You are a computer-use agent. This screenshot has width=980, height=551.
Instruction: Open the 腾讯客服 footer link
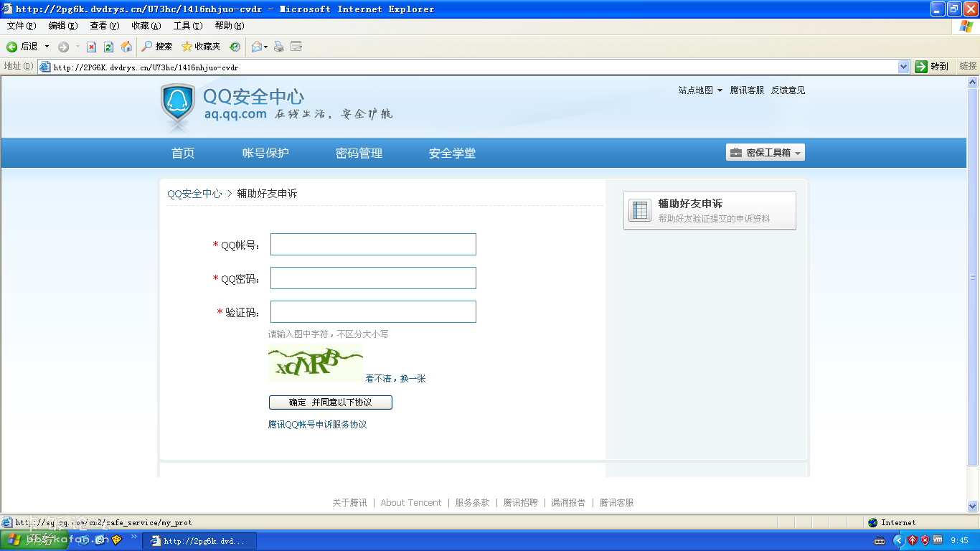[x=617, y=503]
